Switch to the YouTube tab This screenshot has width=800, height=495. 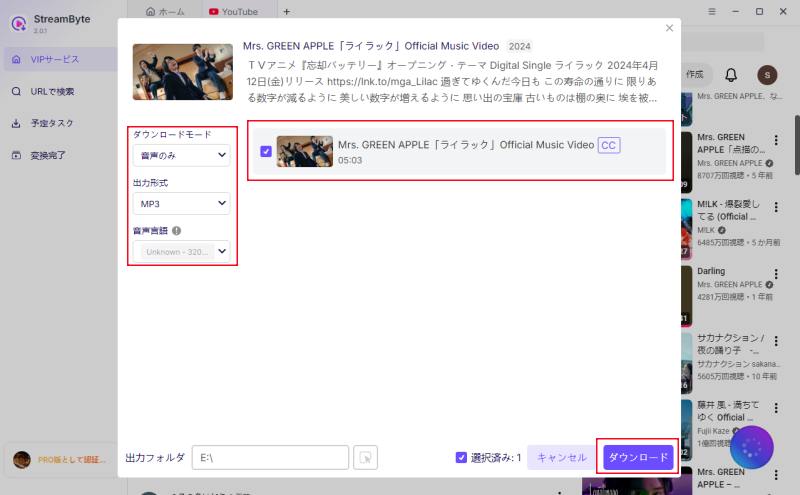[x=233, y=11]
